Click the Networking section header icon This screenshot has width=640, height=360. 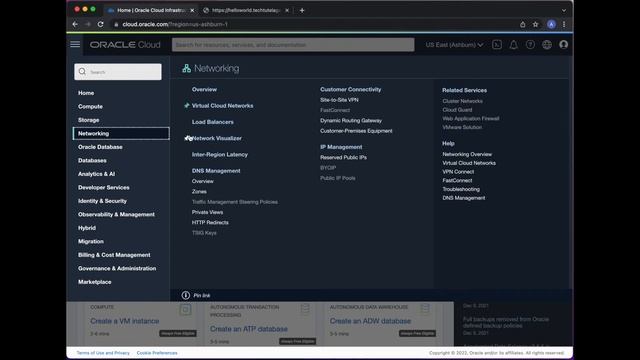click(x=187, y=68)
